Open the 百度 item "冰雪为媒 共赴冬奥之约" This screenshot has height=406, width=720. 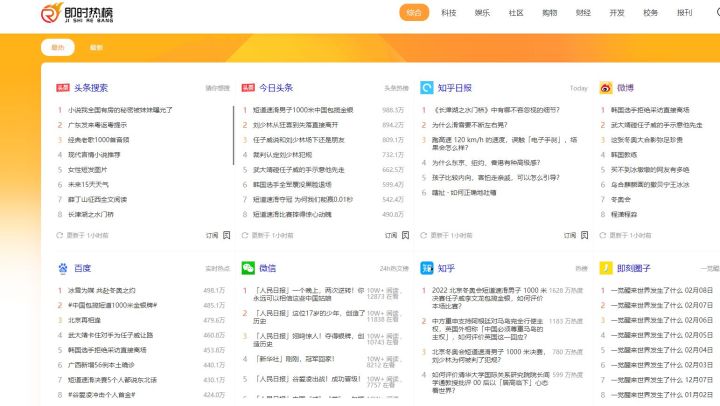[101, 290]
